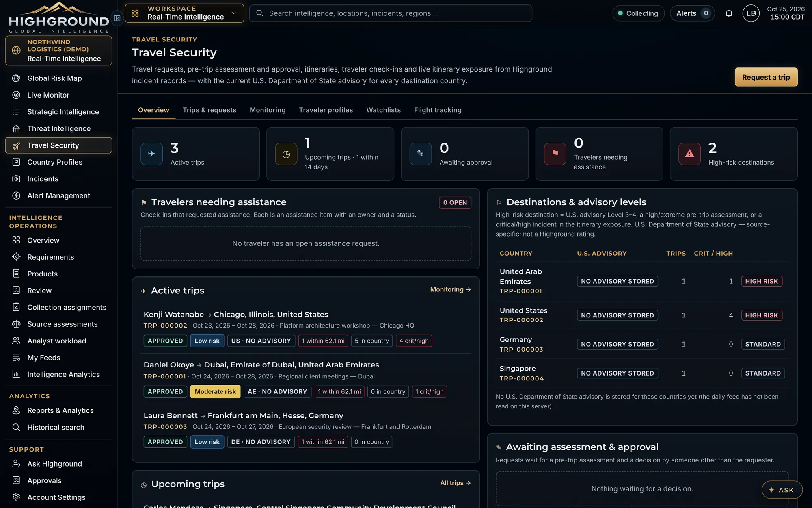Click the Intelligence Analytics chart icon
The height and width of the screenshot is (508, 812).
pyautogui.click(x=16, y=374)
